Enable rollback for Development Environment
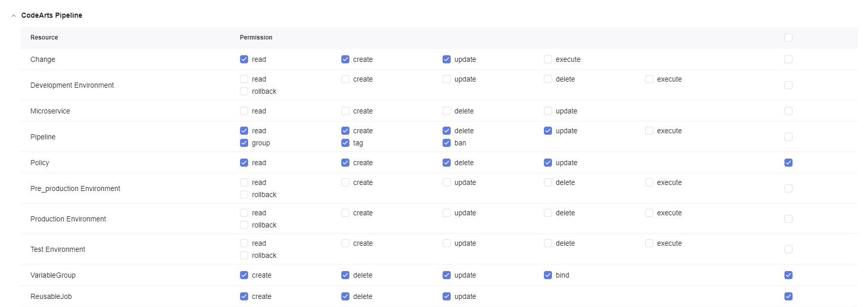The width and height of the screenshot is (868, 307). pos(244,91)
